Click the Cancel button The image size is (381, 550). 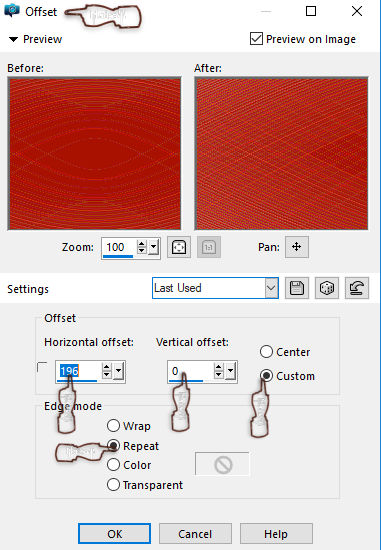click(195, 534)
